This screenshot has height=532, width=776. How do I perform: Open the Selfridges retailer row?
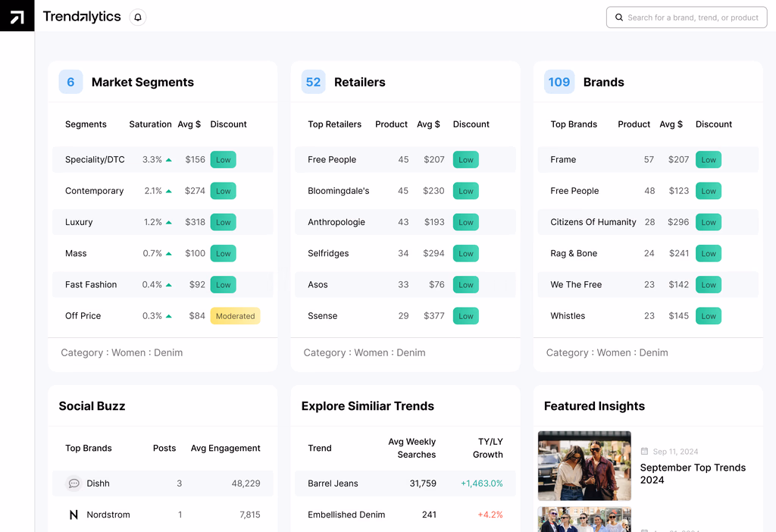tap(405, 253)
